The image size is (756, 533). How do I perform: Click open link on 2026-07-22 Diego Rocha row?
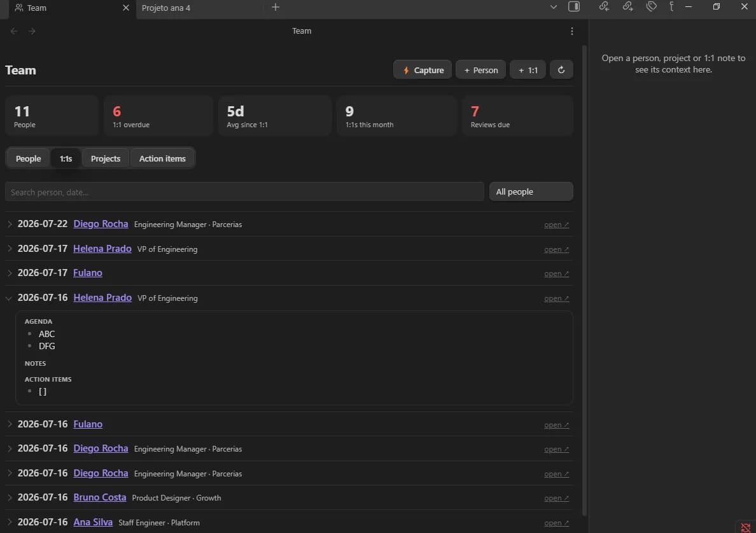[556, 225]
